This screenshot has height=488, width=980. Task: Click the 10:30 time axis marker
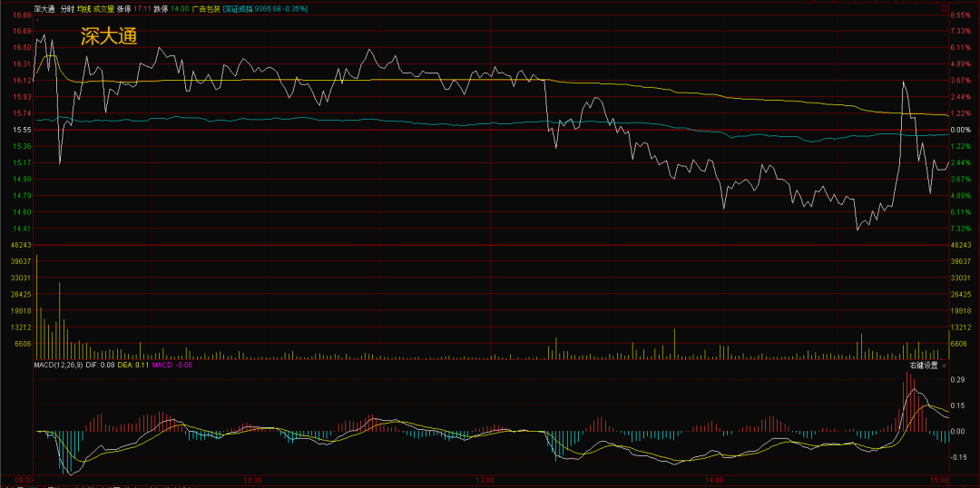coord(252,481)
